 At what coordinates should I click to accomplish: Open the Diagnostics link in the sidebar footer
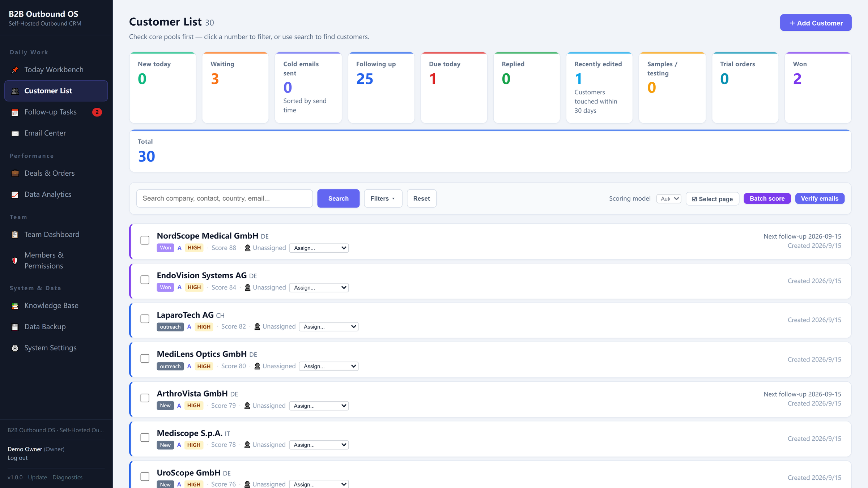coord(67,478)
